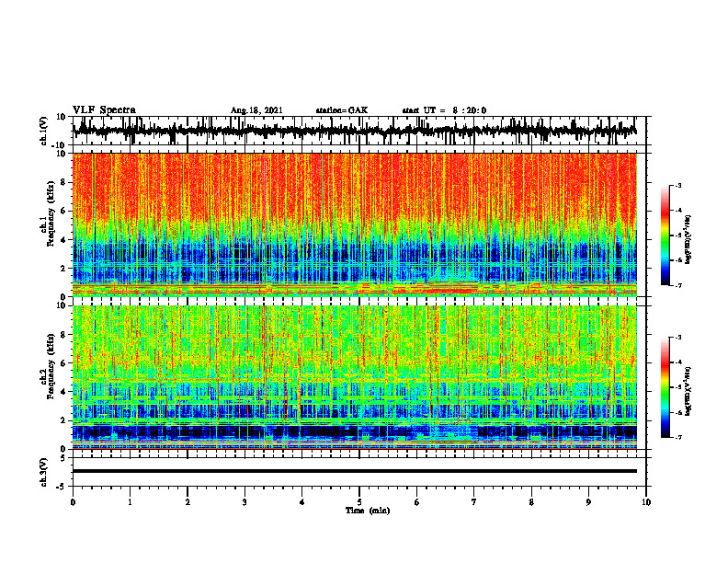Image resolution: width=728 pixels, height=563 pixels.
Task: Click the "ch.3(V)" axis label
Action: pos(44,472)
